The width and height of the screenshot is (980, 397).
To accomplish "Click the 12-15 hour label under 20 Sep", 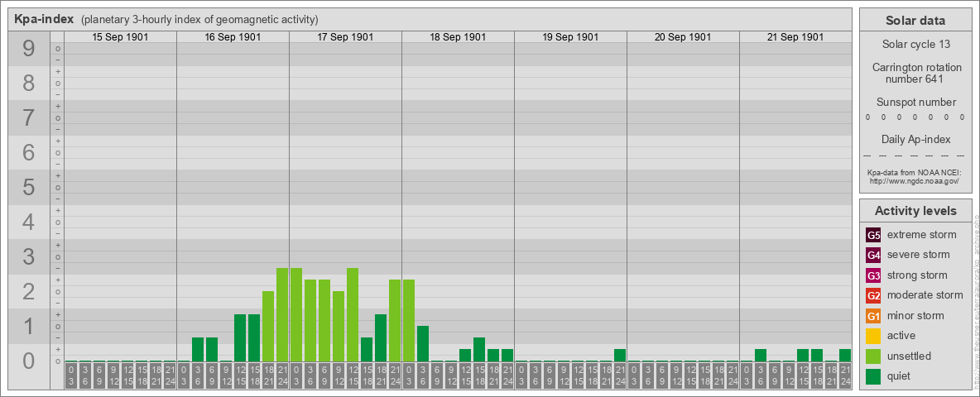I will pyautogui.click(x=690, y=375).
